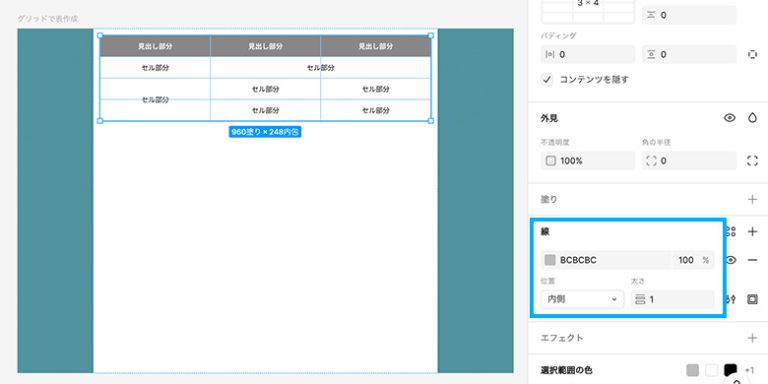Open individual stroke sides icon
This screenshot has height=384, width=768.
click(752, 299)
